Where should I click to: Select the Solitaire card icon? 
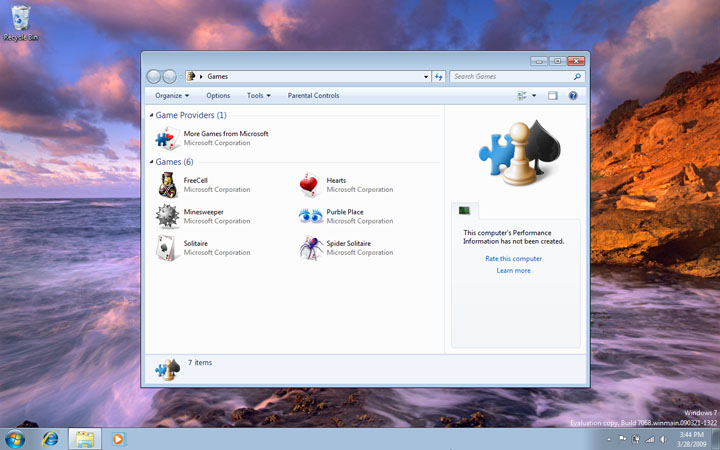(x=168, y=248)
